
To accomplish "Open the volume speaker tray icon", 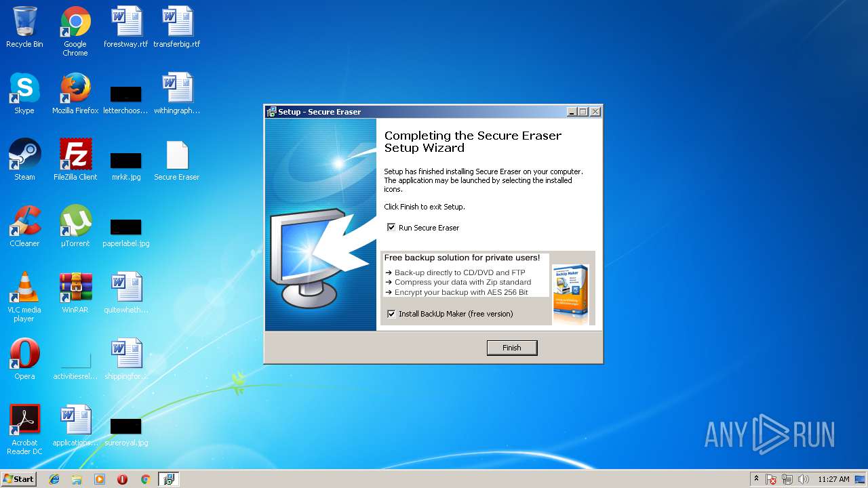I will coord(804,479).
